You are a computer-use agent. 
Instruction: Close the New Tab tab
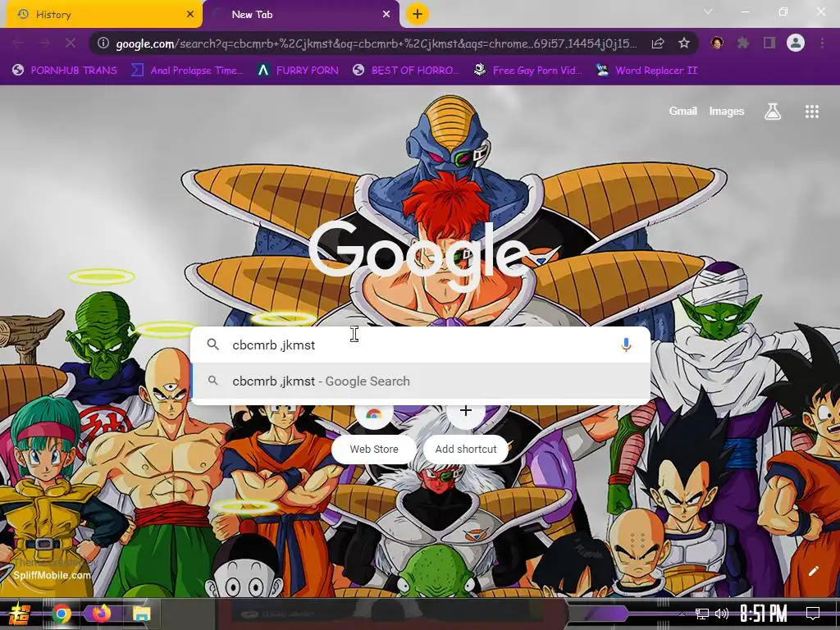[x=386, y=15]
